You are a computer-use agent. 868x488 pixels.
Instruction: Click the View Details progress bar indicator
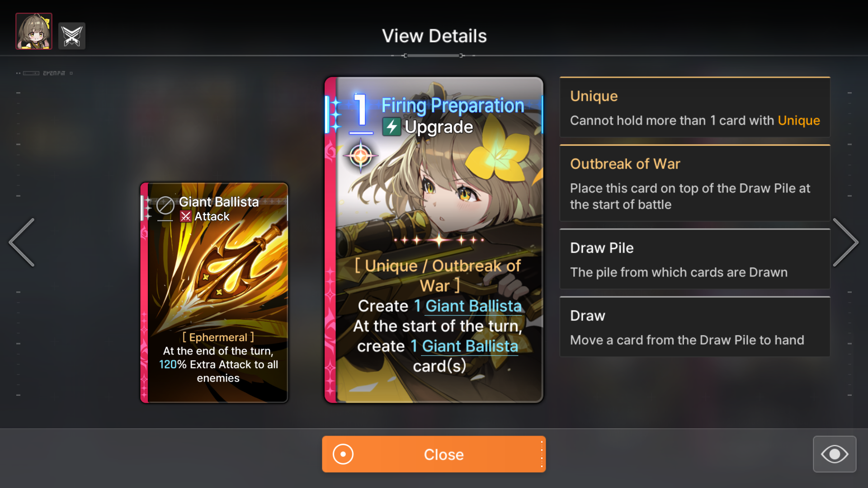(434, 56)
